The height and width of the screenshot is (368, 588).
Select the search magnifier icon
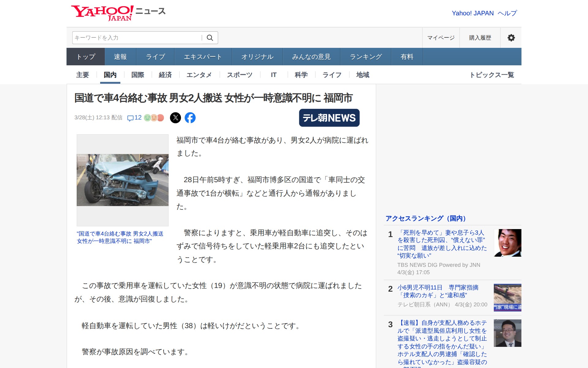(210, 37)
